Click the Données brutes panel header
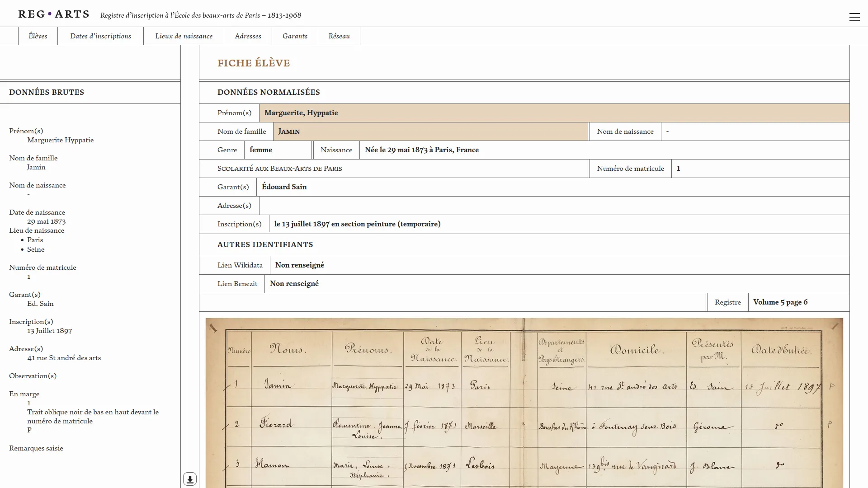Screen dimensions: 868x488 pyautogui.click(x=47, y=92)
